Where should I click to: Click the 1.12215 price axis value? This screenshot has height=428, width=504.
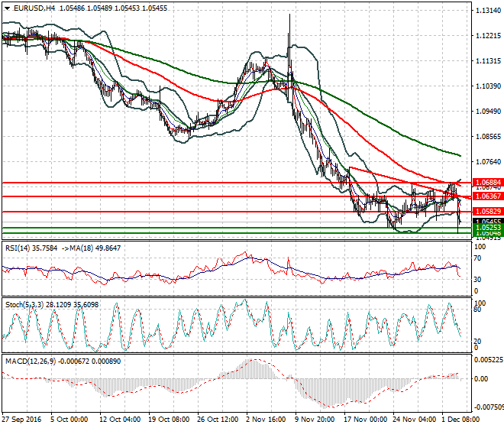488,36
